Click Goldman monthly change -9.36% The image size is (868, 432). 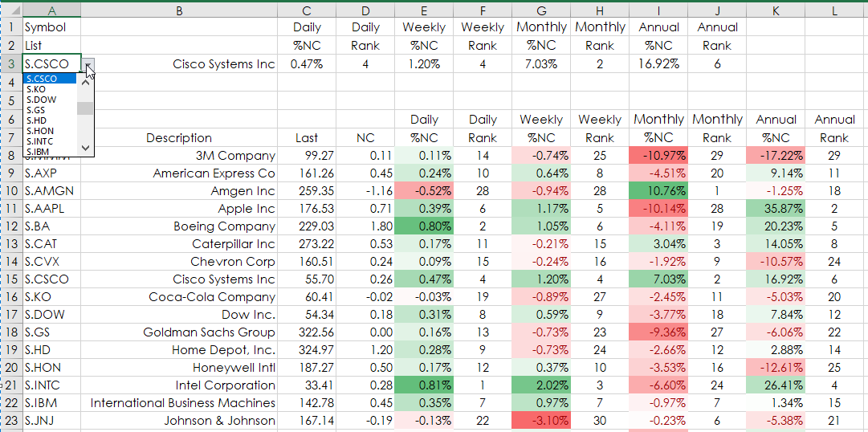(658, 332)
